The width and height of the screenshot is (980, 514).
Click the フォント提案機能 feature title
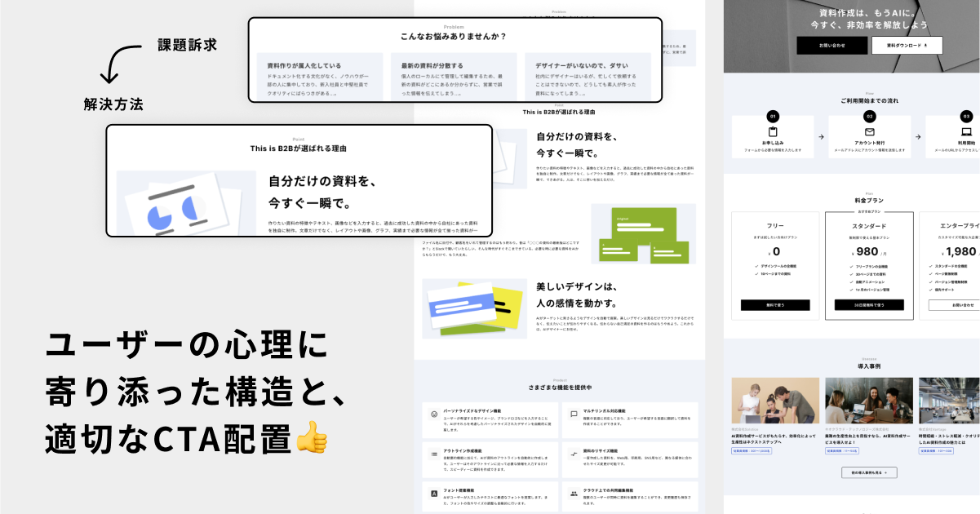(x=459, y=490)
